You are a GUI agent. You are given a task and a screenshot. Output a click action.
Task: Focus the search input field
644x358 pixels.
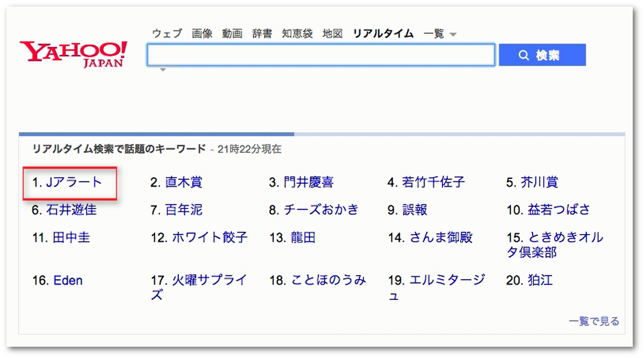(320, 55)
